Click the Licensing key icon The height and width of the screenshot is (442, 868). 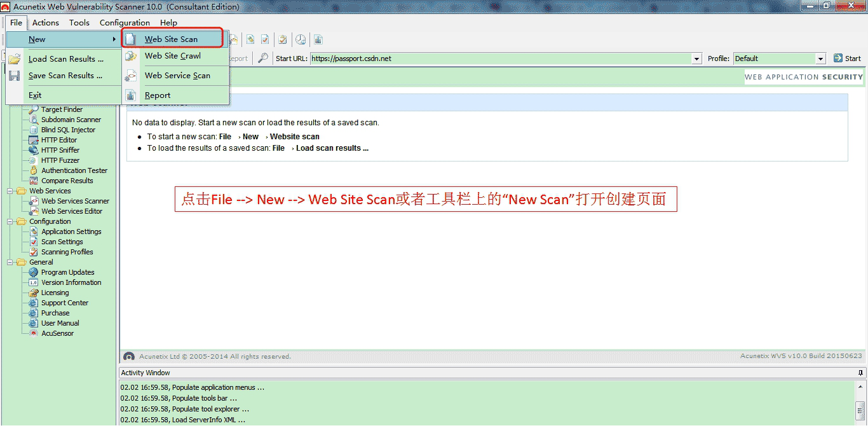pyautogui.click(x=33, y=293)
